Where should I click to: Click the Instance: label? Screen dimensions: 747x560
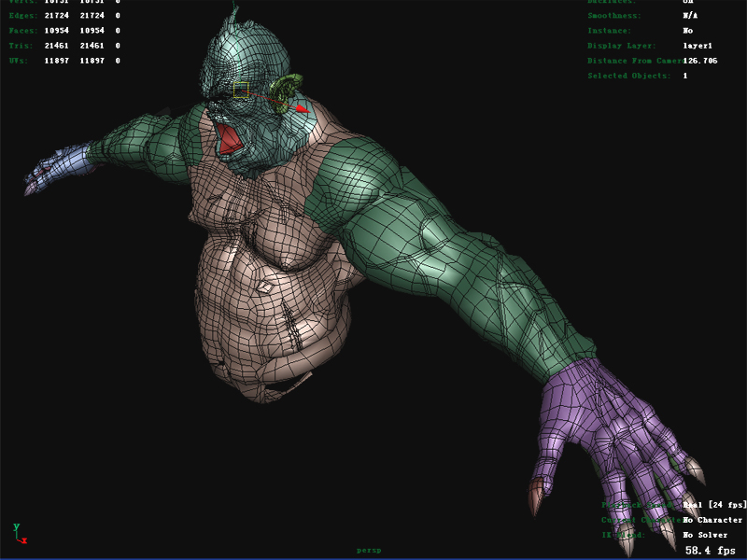[610, 31]
